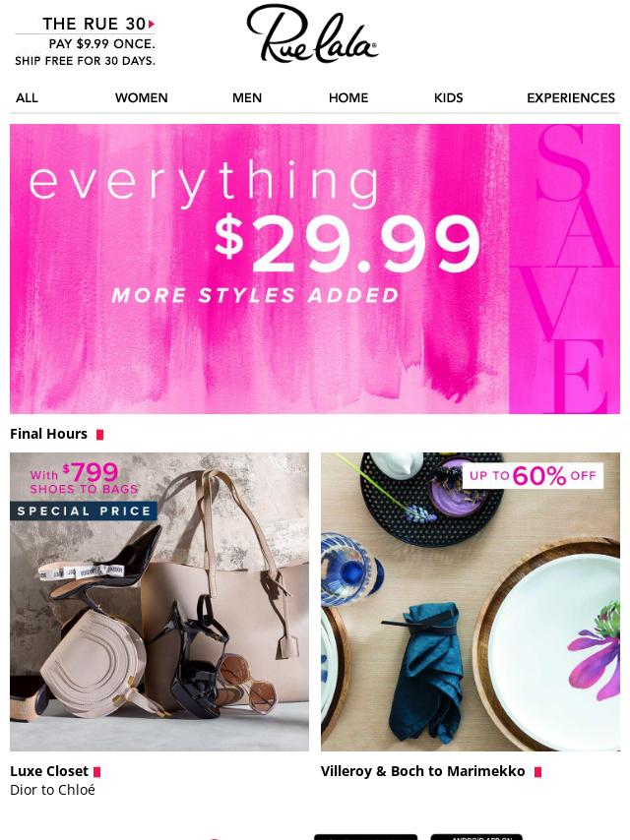The width and height of the screenshot is (630, 840).
Task: Browse the Experiences section
Action: (x=571, y=98)
